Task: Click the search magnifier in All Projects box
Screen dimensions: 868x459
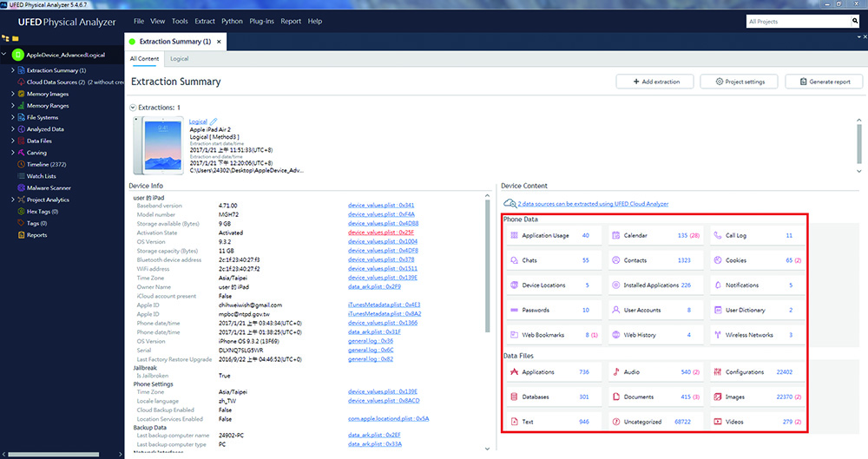Action: [855, 21]
